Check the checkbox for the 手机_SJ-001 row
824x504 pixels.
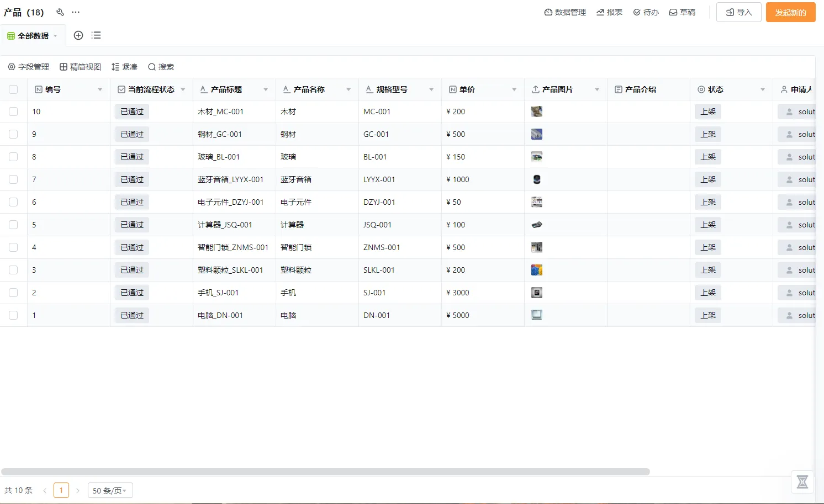(x=14, y=292)
